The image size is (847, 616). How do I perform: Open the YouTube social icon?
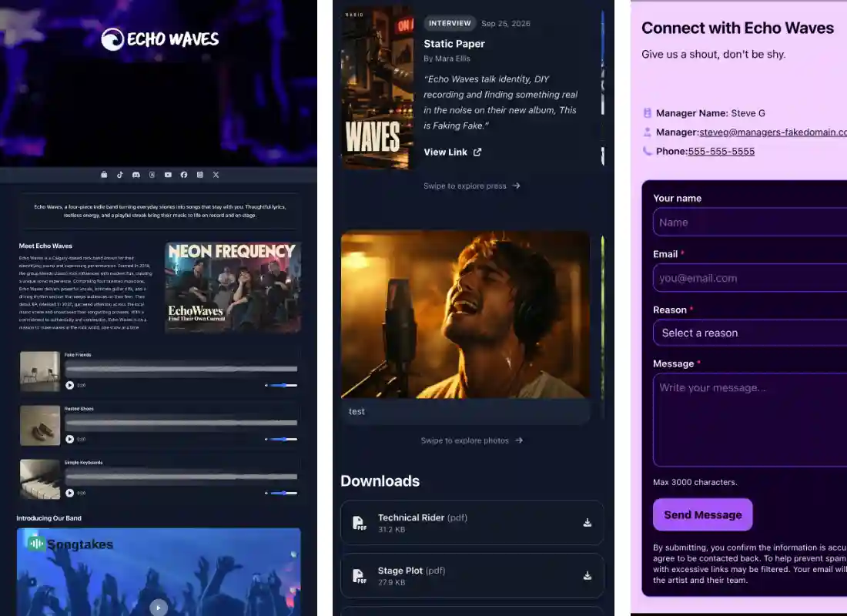(168, 175)
